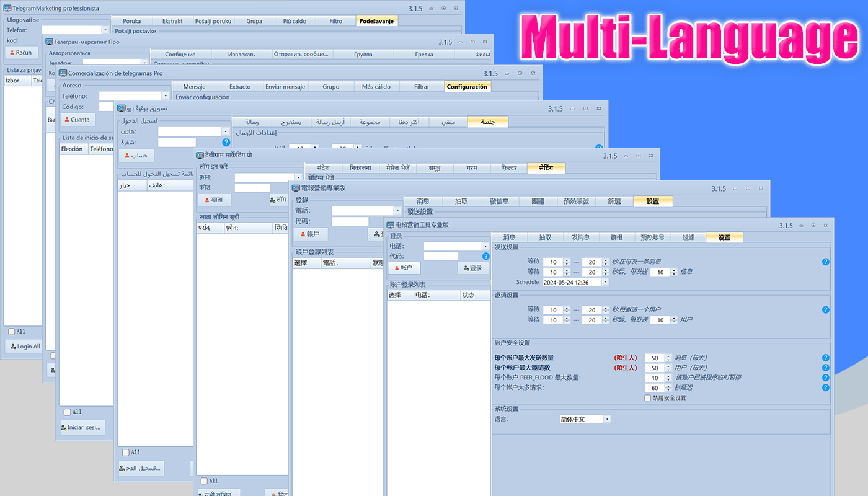Click the Cuenta button in Spanish window
The width and height of the screenshot is (868, 496).
tap(78, 120)
